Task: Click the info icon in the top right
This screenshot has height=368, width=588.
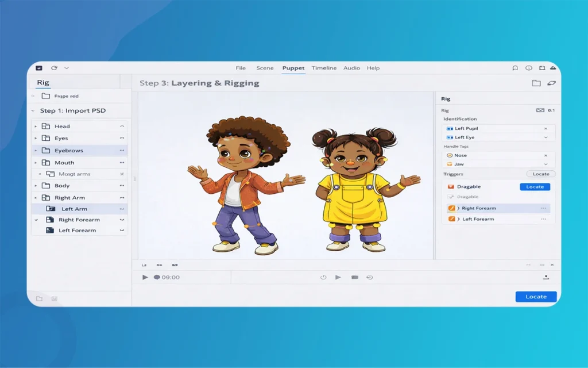Action: click(x=528, y=68)
